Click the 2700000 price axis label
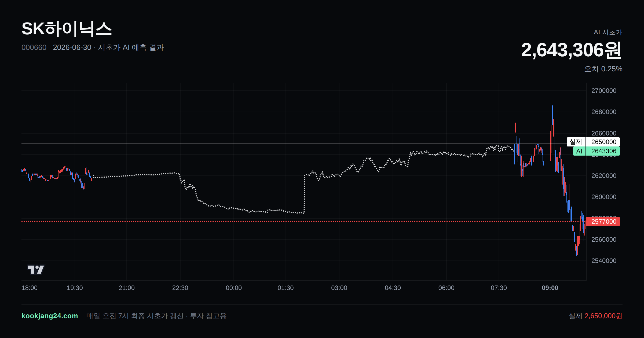 click(x=604, y=91)
